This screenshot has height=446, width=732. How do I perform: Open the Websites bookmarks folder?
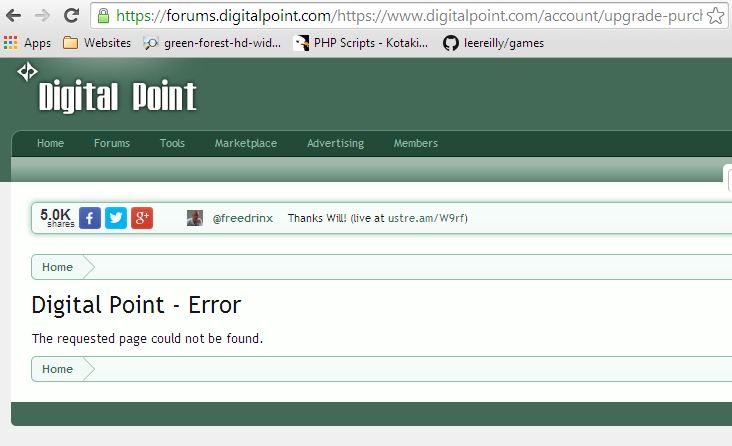pos(97,43)
